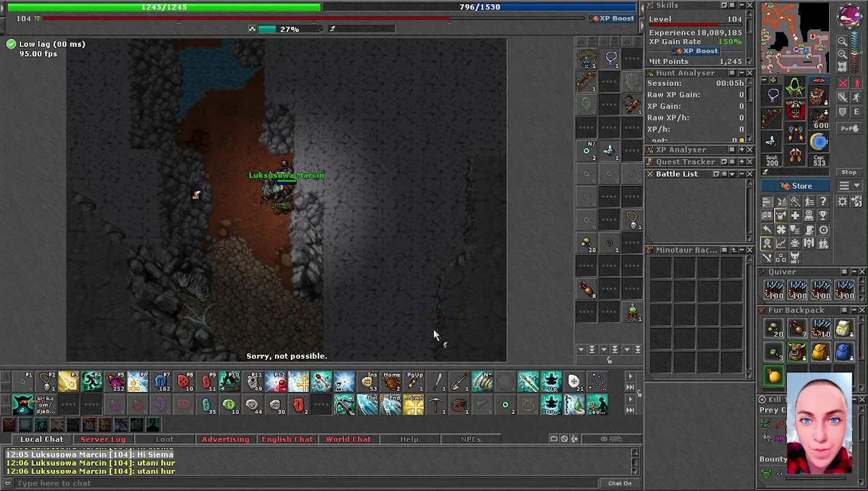Image resolution: width=868 pixels, height=491 pixels.
Task: Click XP Boost button in top bar
Action: pos(613,18)
